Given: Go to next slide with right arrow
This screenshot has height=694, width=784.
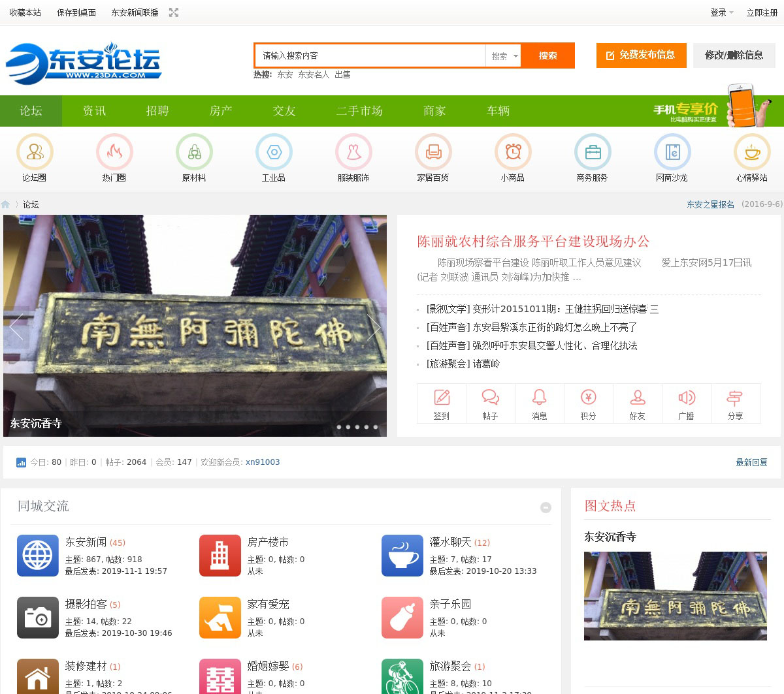Looking at the screenshot, I should click(x=374, y=327).
